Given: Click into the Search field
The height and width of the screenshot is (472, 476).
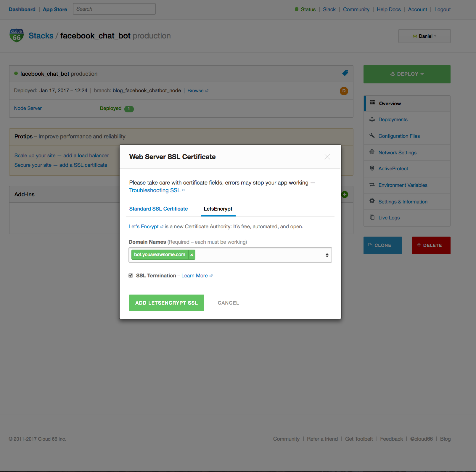Looking at the screenshot, I should click(x=114, y=9).
